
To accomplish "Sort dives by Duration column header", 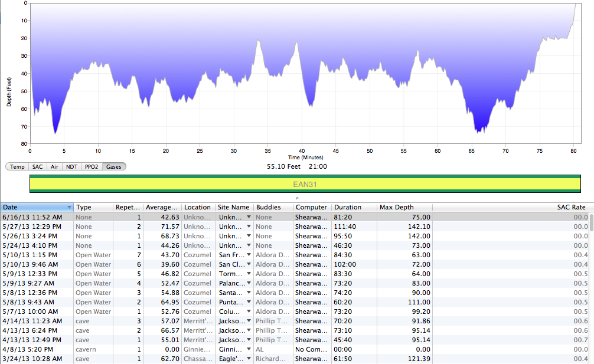I will [354, 208].
